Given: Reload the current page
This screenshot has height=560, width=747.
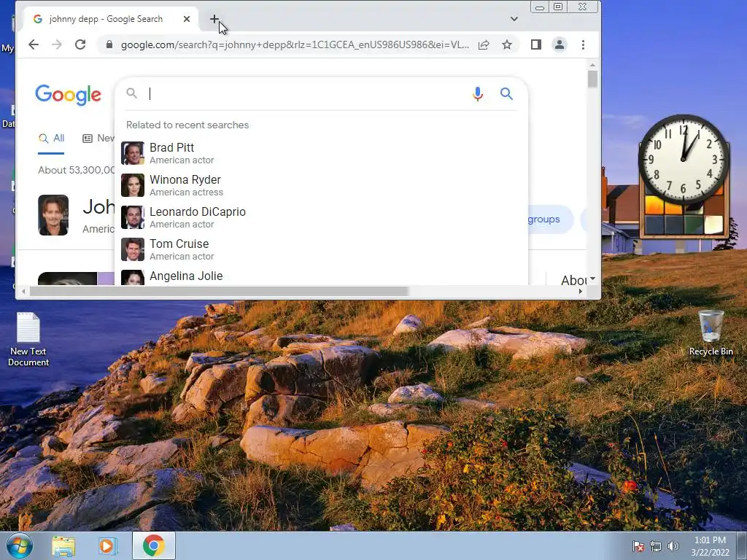Looking at the screenshot, I should tap(80, 44).
